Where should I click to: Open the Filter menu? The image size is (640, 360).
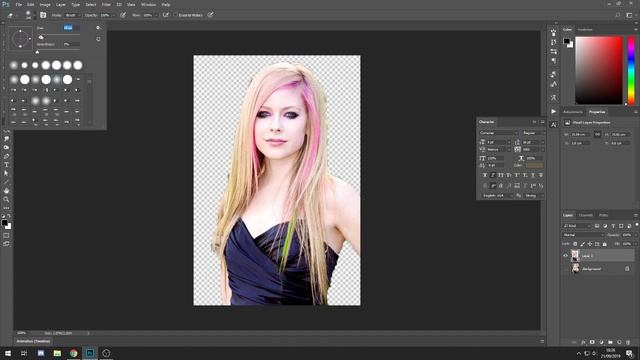(x=106, y=4)
